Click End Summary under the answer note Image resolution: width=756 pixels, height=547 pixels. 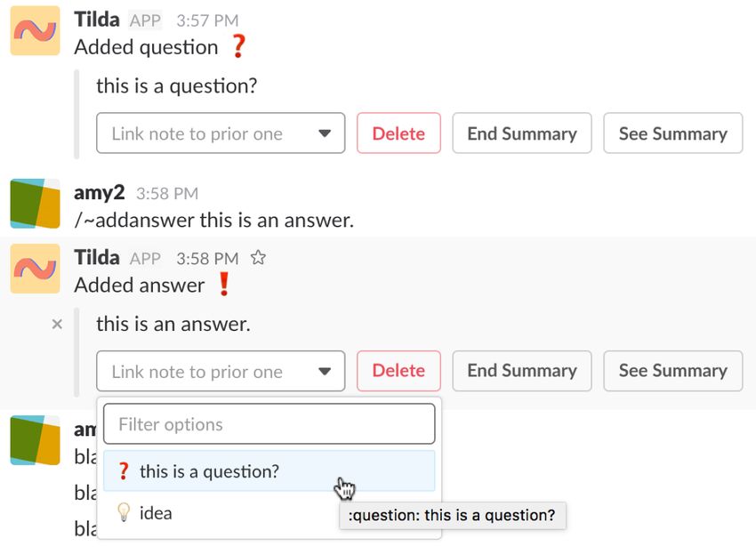(x=522, y=371)
